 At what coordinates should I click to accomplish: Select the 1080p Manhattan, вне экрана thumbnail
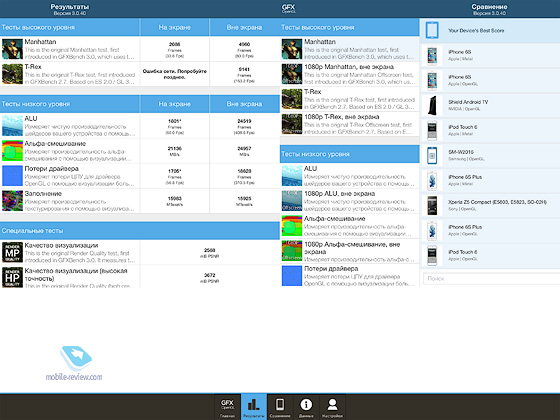pyautogui.click(x=292, y=74)
